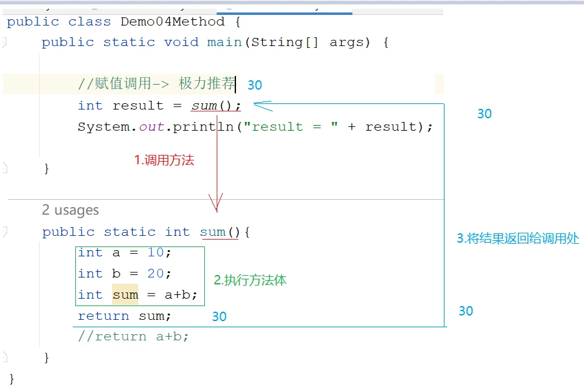
Task: Click the result variable declaration
Action: pos(138,106)
